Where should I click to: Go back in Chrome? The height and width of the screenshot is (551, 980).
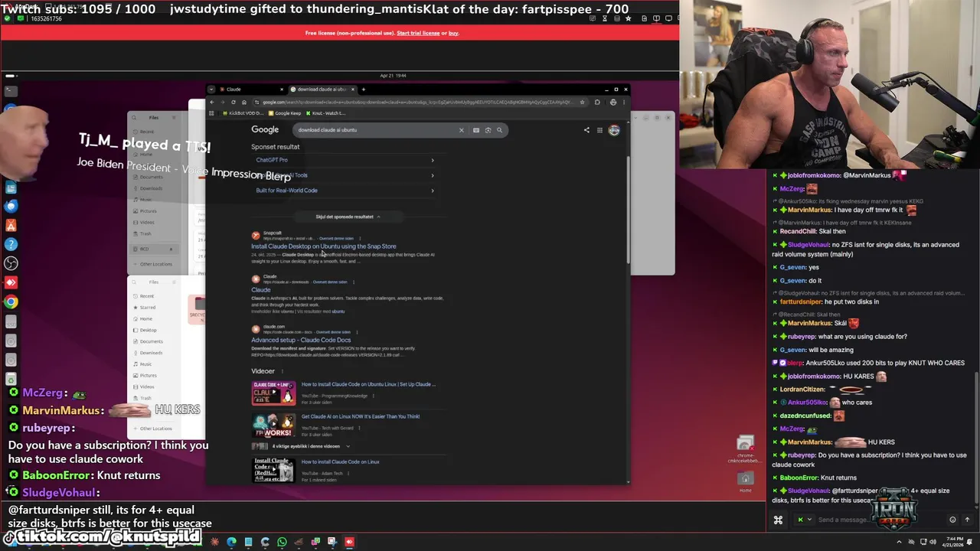click(212, 102)
